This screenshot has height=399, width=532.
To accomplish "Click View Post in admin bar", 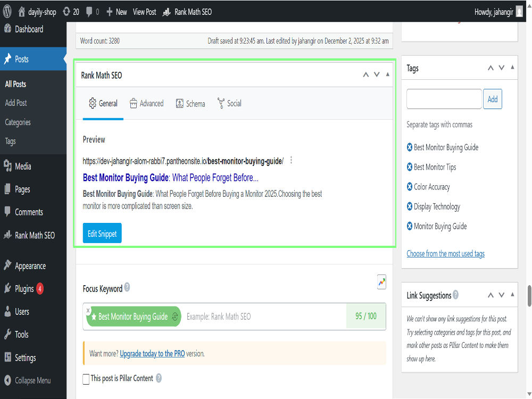I will 145,12.
